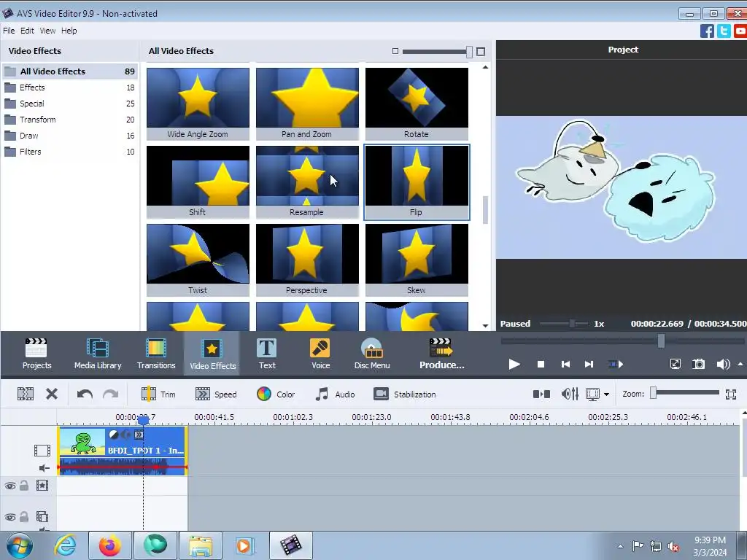Image resolution: width=747 pixels, height=560 pixels.
Task: Select the Skew effect thumbnail
Action: coord(417,260)
